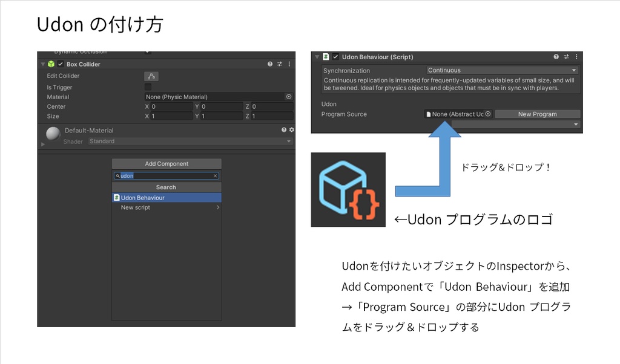Click the Udon Behaviour script icon
This screenshot has width=620, height=364.
(x=325, y=56)
